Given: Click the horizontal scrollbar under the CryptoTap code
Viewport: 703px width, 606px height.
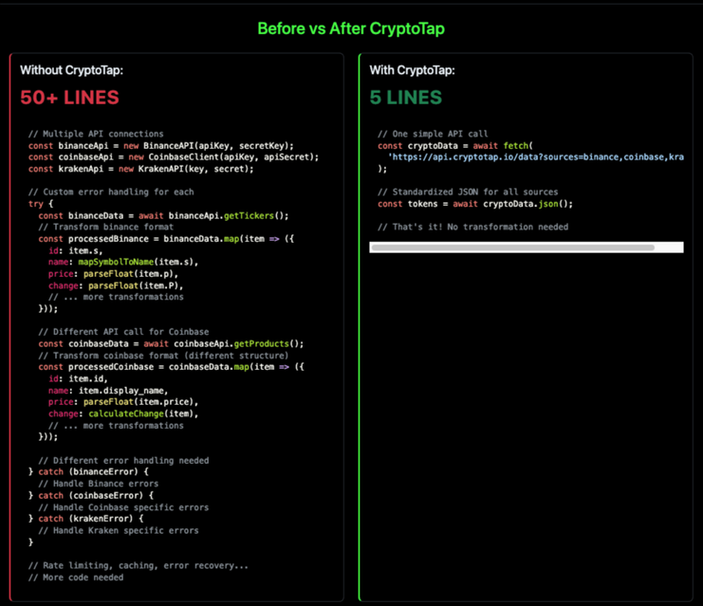Looking at the screenshot, I should [x=526, y=247].
